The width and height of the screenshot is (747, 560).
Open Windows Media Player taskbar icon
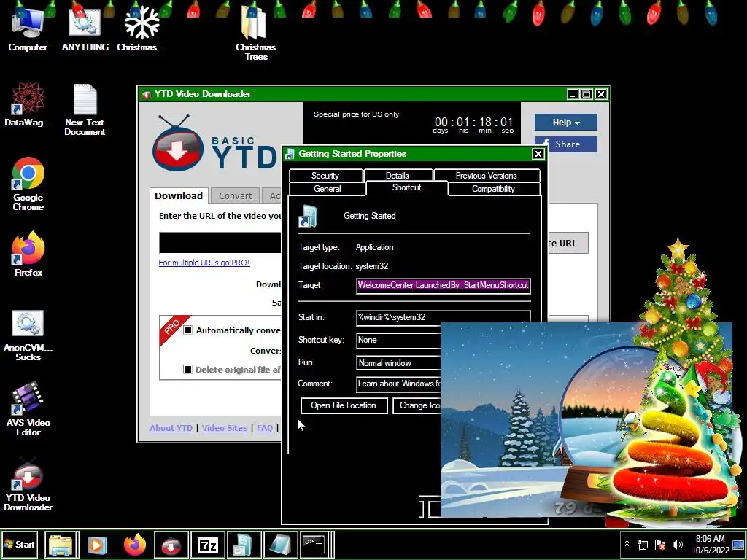[x=98, y=544]
